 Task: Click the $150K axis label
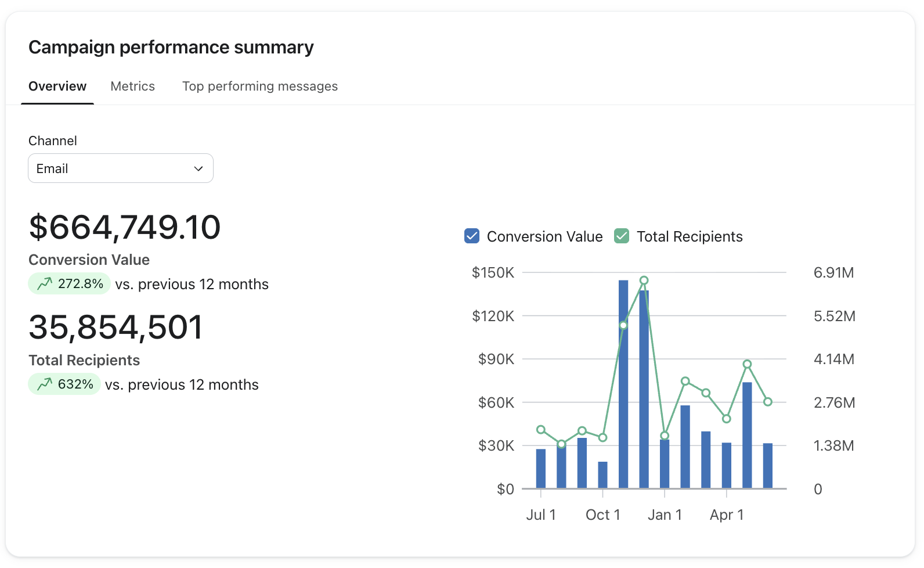pos(493,272)
